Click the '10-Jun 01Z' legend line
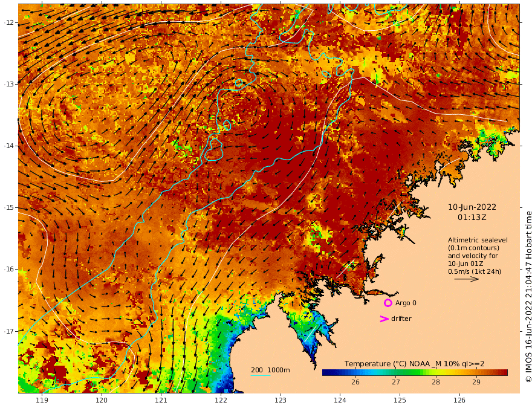 [x=465, y=264]
